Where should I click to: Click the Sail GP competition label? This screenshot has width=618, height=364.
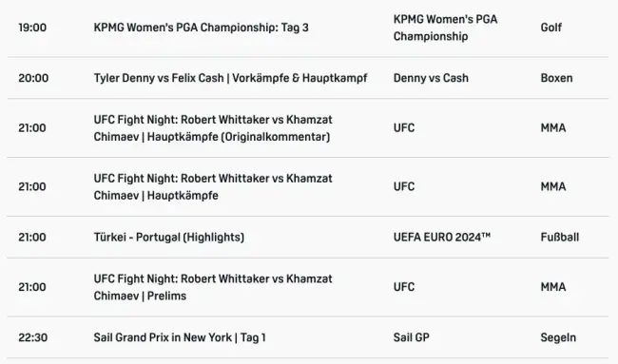(412, 337)
